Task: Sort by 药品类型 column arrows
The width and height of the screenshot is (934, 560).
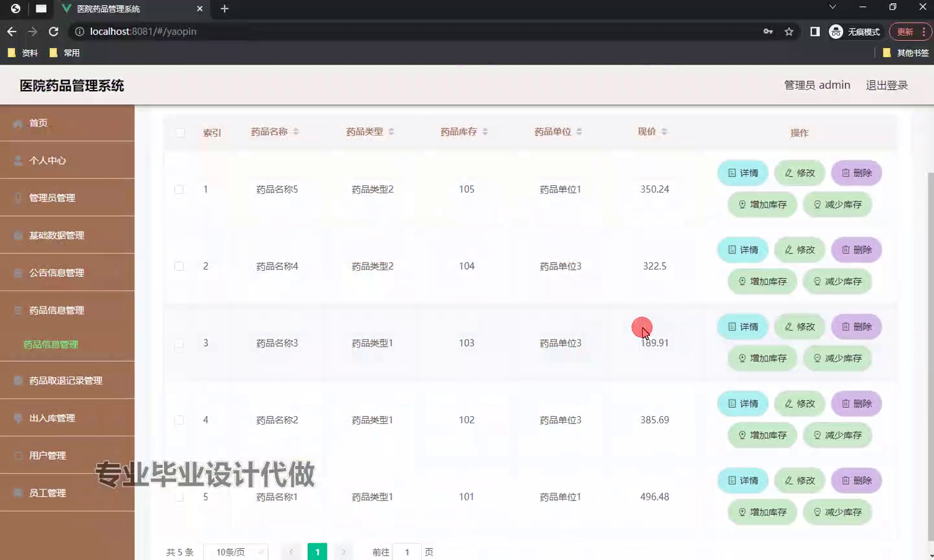Action: coord(391,132)
